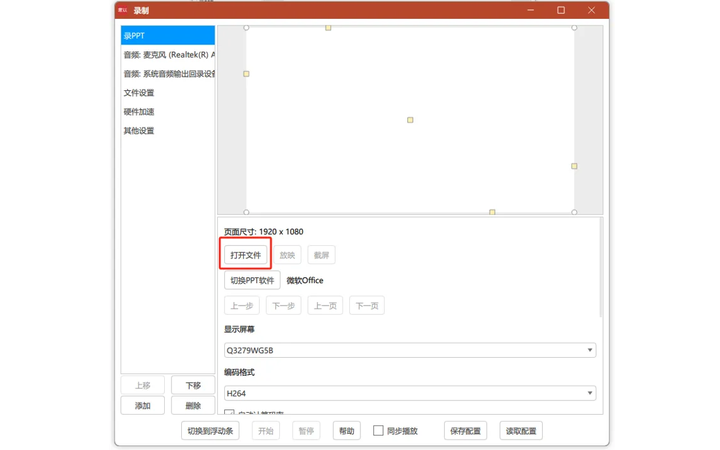The image size is (720, 450).
Task: Click the 微软Office label
Action: click(305, 280)
